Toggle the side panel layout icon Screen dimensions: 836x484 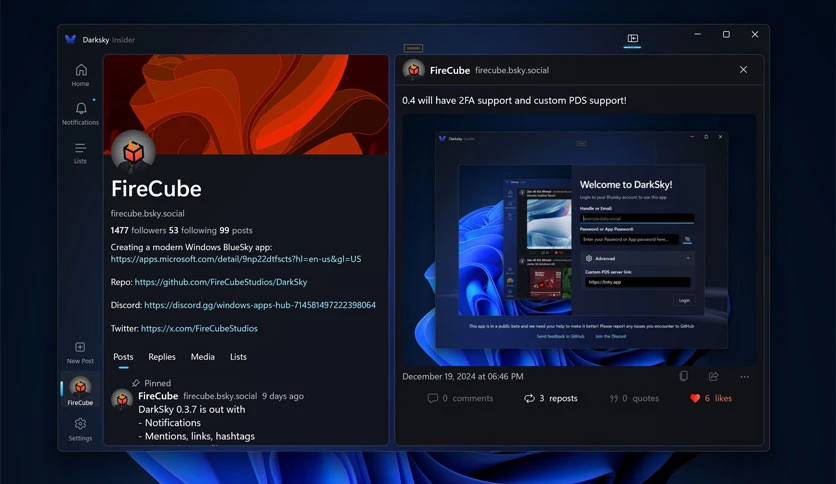[632, 38]
